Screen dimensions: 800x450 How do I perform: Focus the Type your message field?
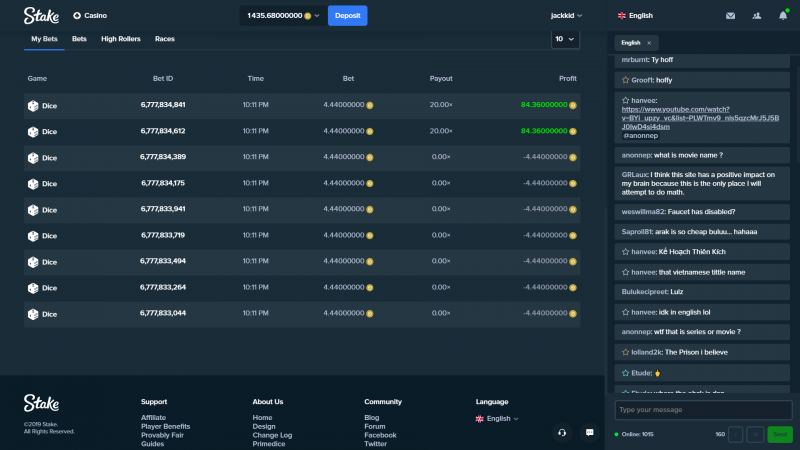point(704,410)
